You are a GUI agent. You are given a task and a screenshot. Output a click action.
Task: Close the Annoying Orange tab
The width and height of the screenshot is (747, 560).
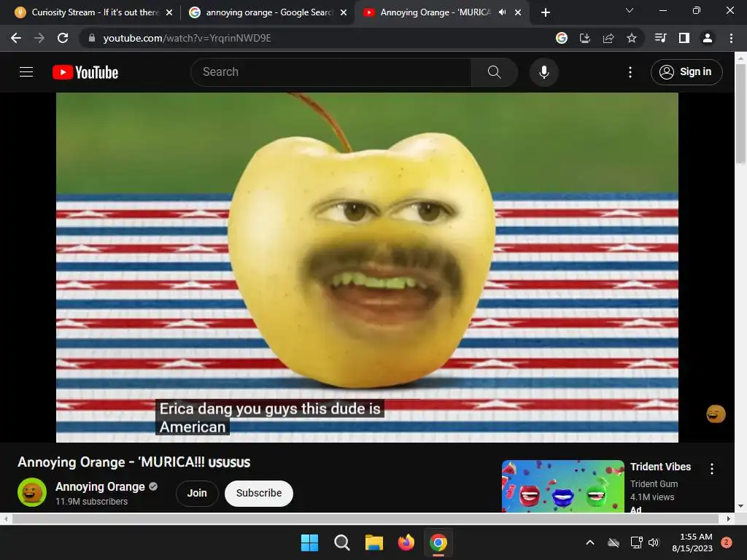point(518,12)
